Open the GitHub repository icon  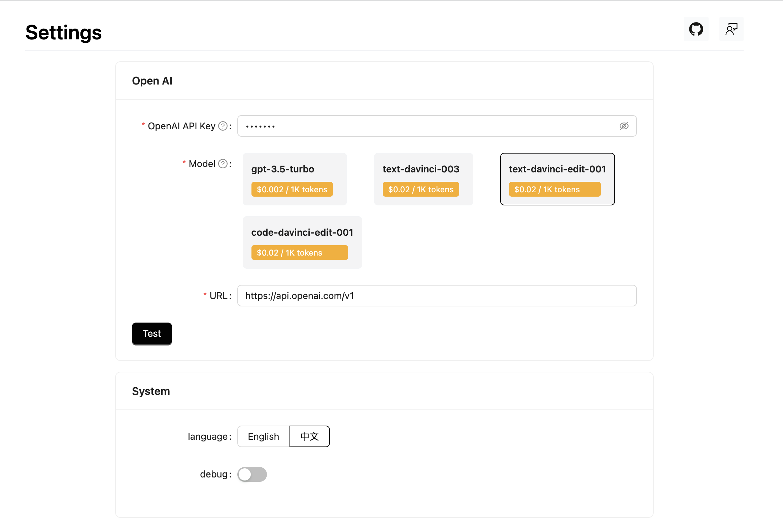[696, 29]
